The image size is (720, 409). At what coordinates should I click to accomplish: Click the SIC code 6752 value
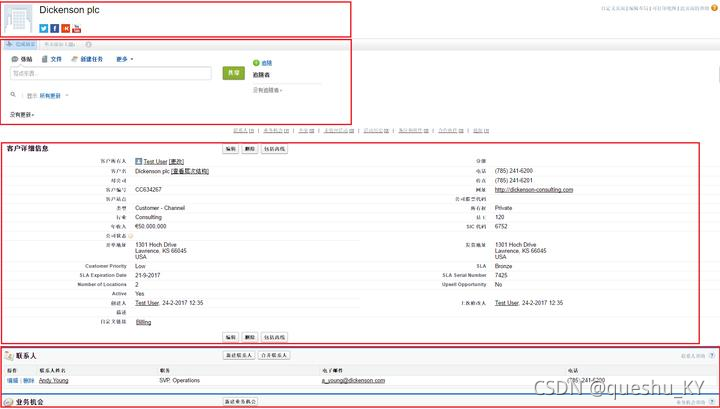(501, 226)
